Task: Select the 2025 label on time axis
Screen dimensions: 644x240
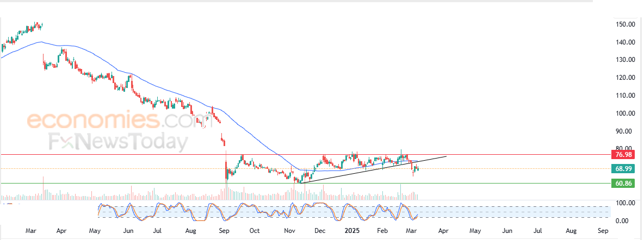Action: point(352,231)
